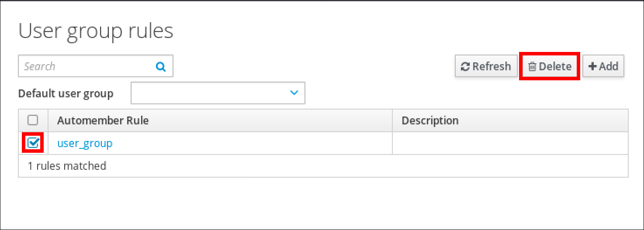Click the "Default user group" label

[x=66, y=93]
